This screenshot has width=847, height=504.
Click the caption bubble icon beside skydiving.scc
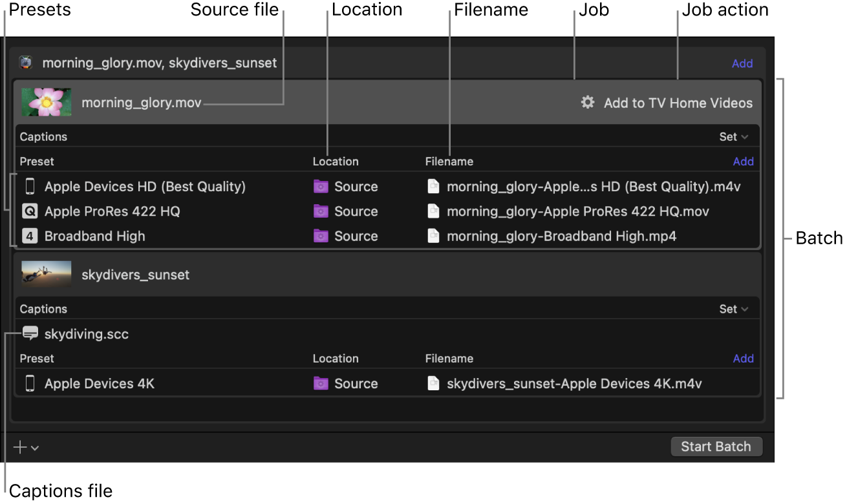(30, 333)
